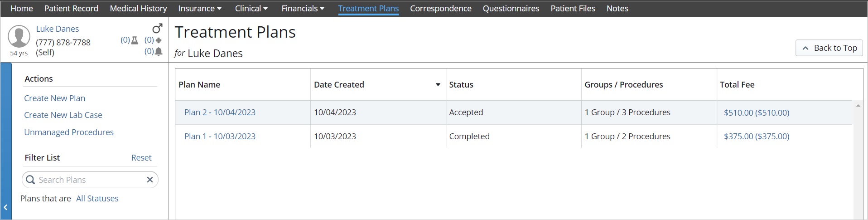
Task: Click Create New Lab Case link
Action: 63,115
